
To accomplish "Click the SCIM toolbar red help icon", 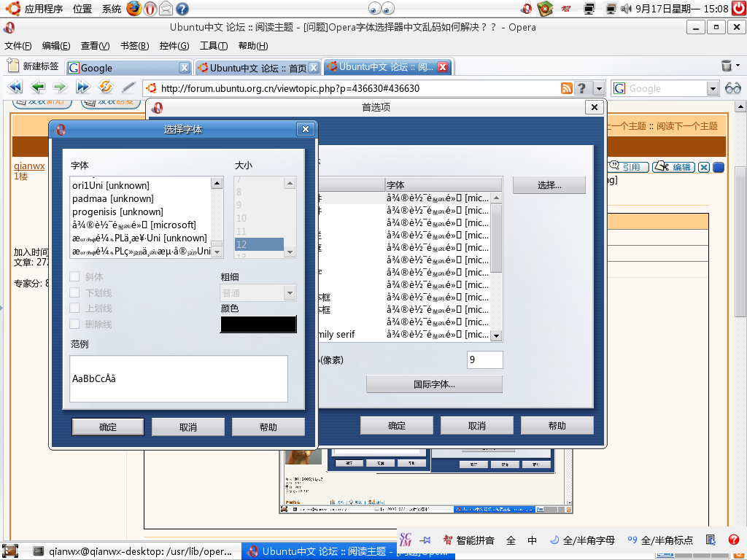I will (x=734, y=540).
